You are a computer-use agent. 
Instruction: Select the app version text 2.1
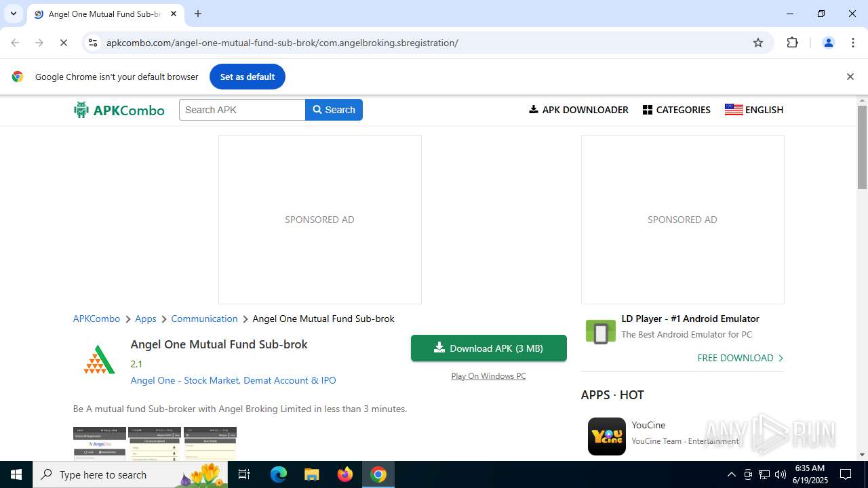136,364
